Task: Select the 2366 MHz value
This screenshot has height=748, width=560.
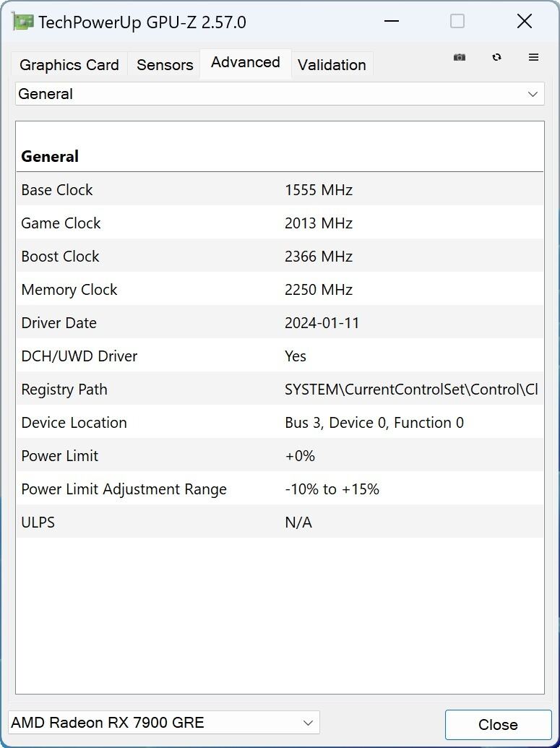Action: point(319,257)
